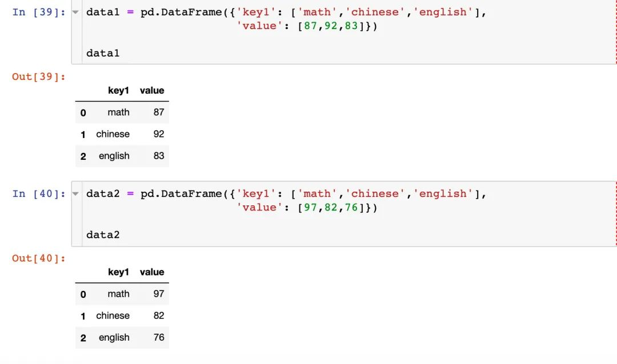The height and width of the screenshot is (364, 617).
Task: Click the key1 header in first table
Action: click(x=118, y=90)
